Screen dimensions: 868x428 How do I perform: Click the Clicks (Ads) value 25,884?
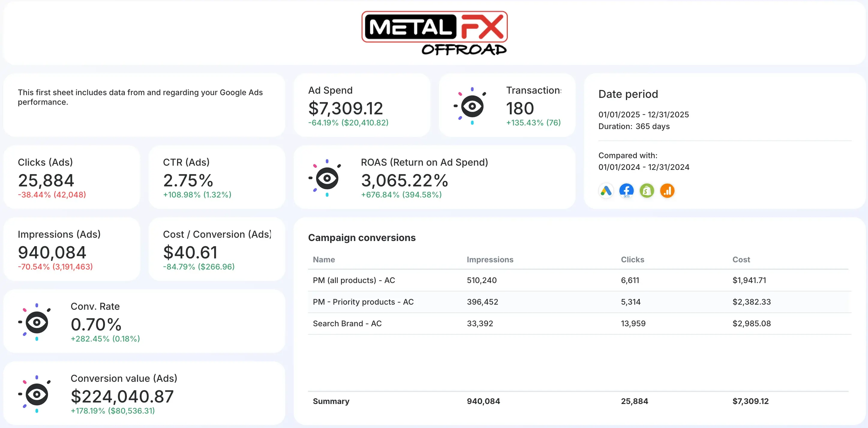(x=46, y=180)
